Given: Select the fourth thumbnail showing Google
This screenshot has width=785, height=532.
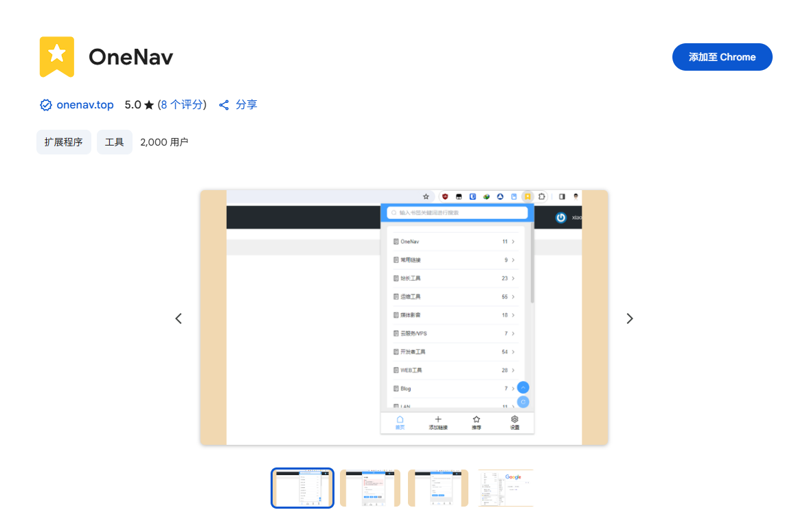Looking at the screenshot, I should 505,488.
